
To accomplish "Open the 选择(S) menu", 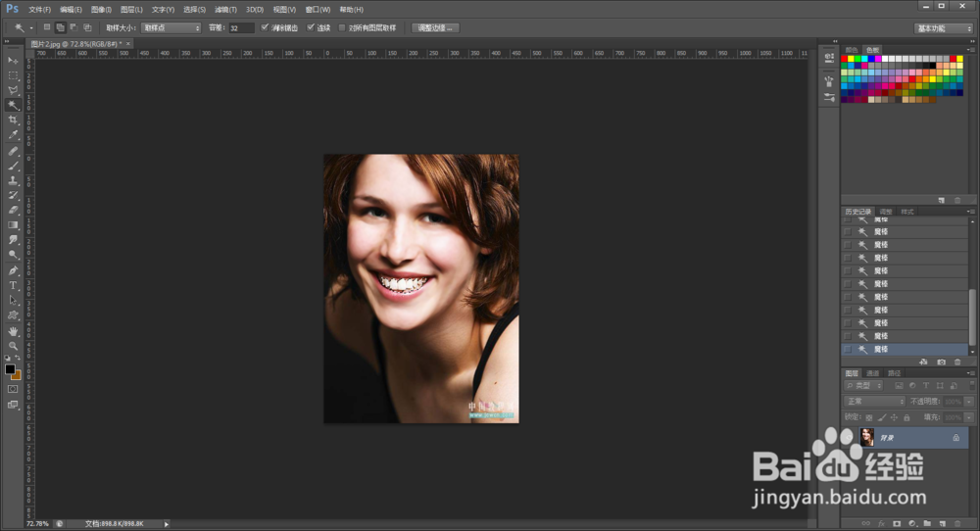I will click(x=194, y=10).
